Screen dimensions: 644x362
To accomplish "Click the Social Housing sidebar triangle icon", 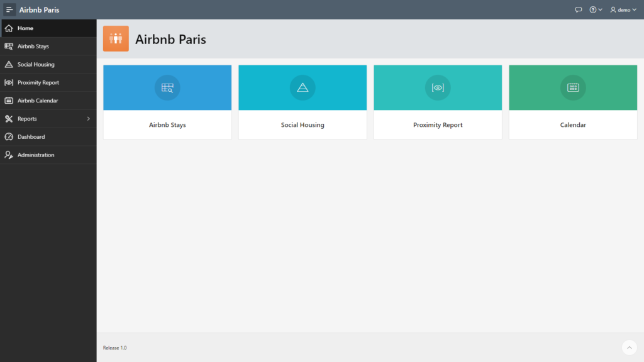I will [9, 65].
